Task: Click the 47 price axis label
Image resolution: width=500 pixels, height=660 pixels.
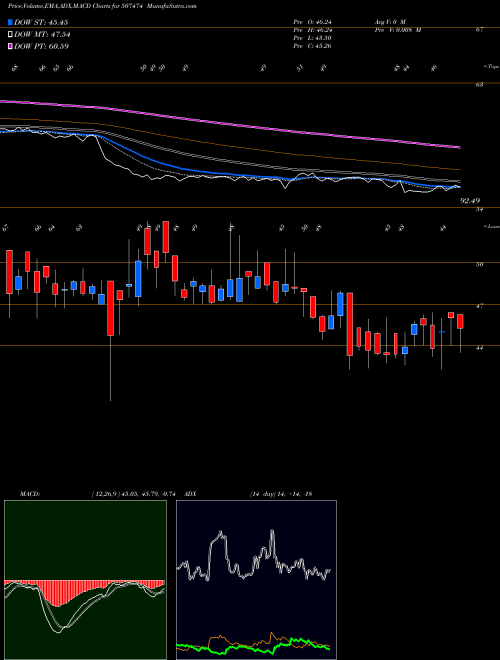Action: (480, 306)
